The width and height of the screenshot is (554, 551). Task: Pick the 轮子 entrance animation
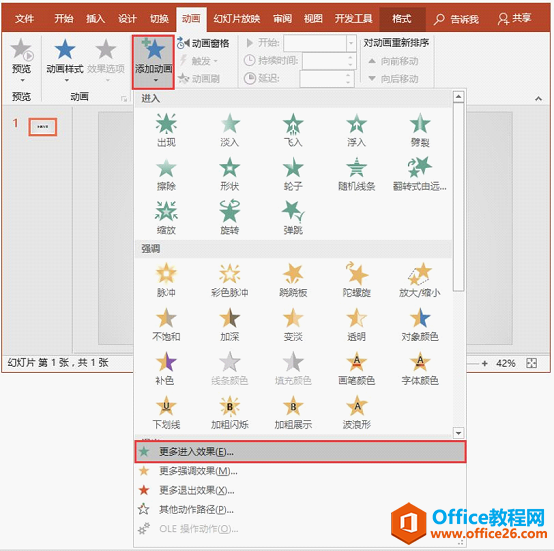click(293, 174)
